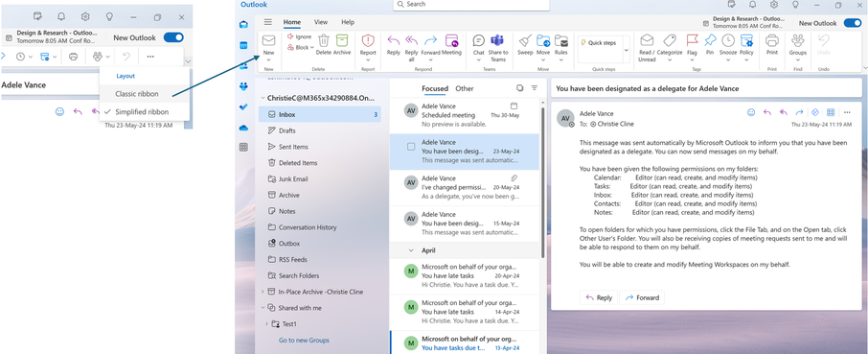This screenshot has width=868, height=354.
Task: Click the Read / Unread envelope icon
Action: point(647,40)
